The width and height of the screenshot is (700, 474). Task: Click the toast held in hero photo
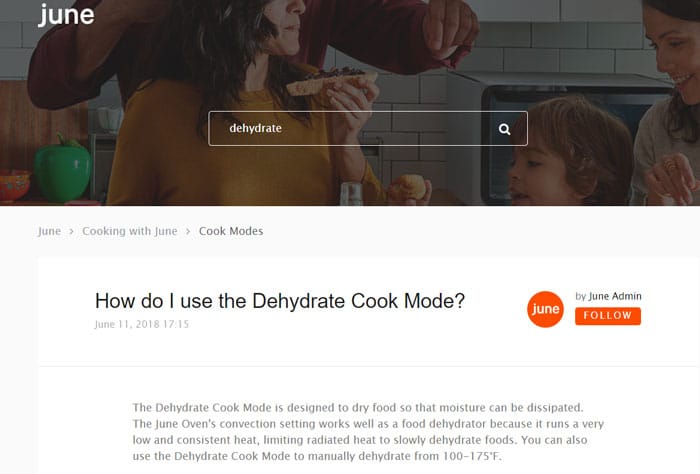[331, 80]
